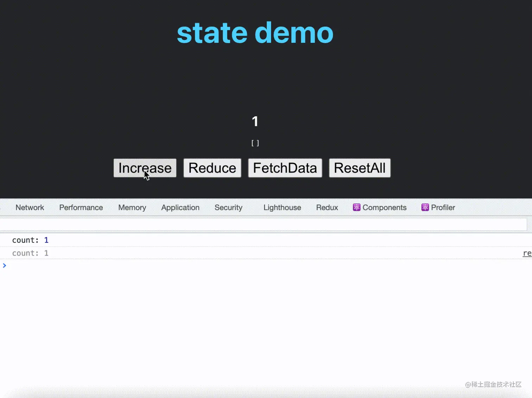Click the 'state demo' heading
Viewport: 532px width, 398px height.
[x=255, y=33]
